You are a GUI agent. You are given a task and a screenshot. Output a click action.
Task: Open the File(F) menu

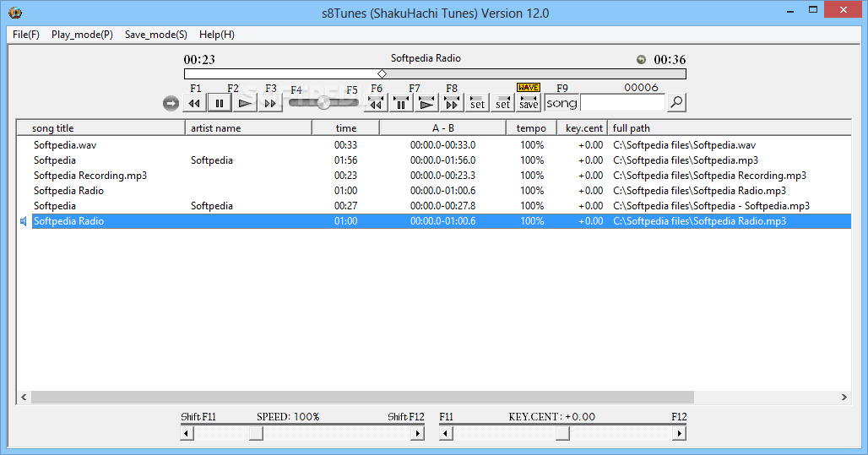click(x=26, y=35)
